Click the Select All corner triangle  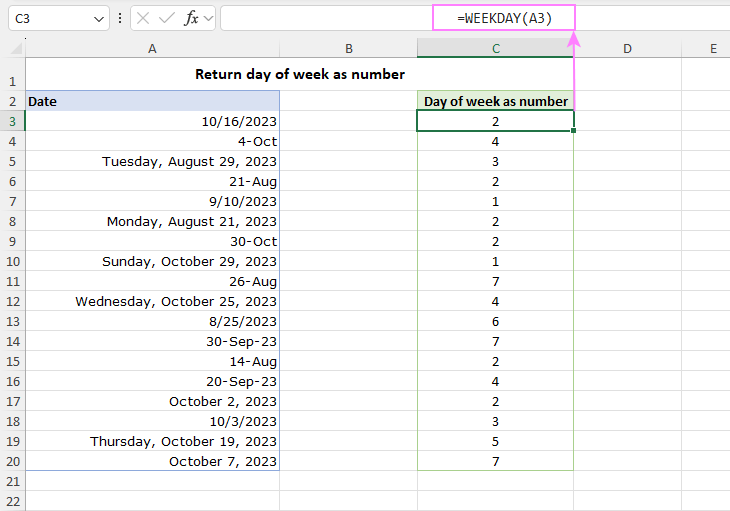pos(16,48)
